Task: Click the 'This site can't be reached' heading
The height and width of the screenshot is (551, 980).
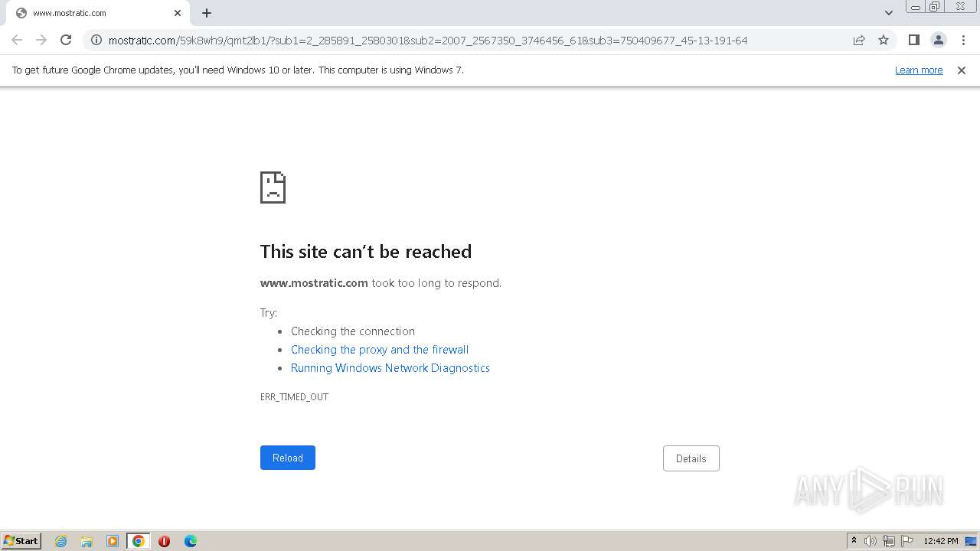Action: [x=366, y=252]
